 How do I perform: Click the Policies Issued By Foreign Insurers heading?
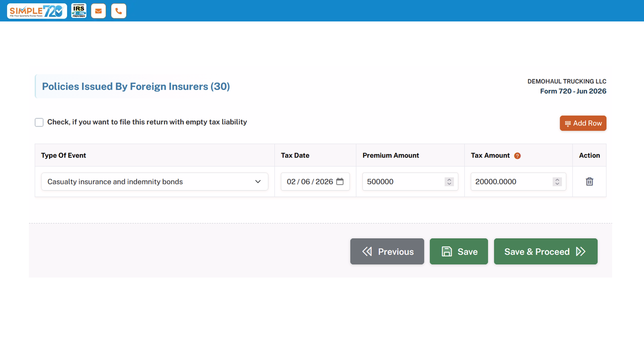136,86
